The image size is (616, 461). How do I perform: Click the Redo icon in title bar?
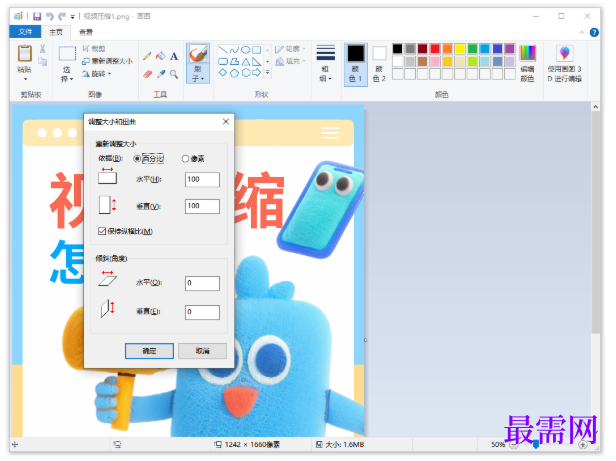point(62,16)
